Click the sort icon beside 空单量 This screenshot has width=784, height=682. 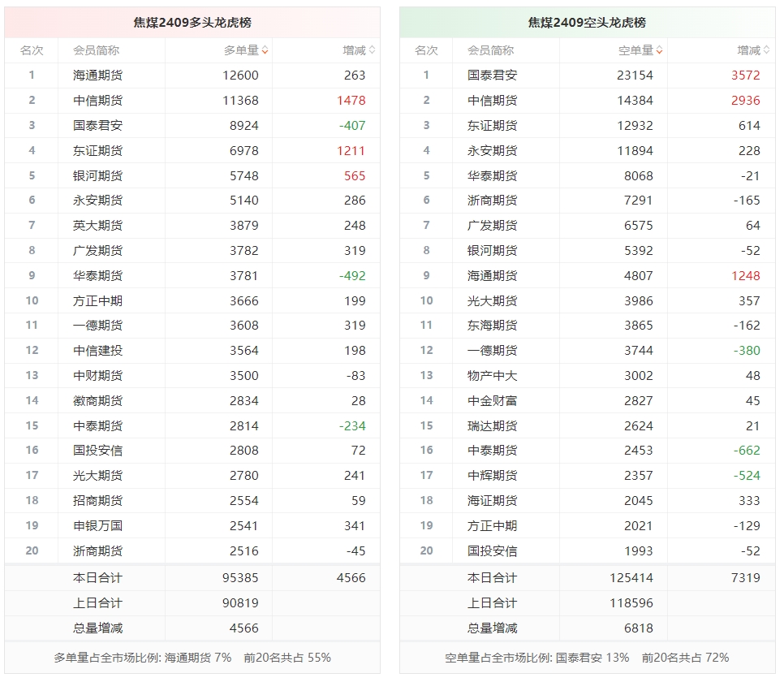(659, 50)
